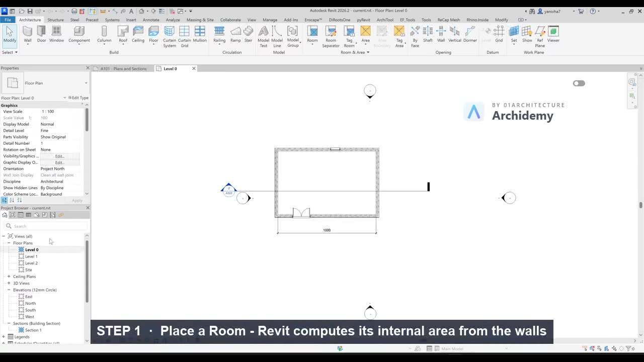
Task: Open the Level 1 floor plan
Action: 31,256
